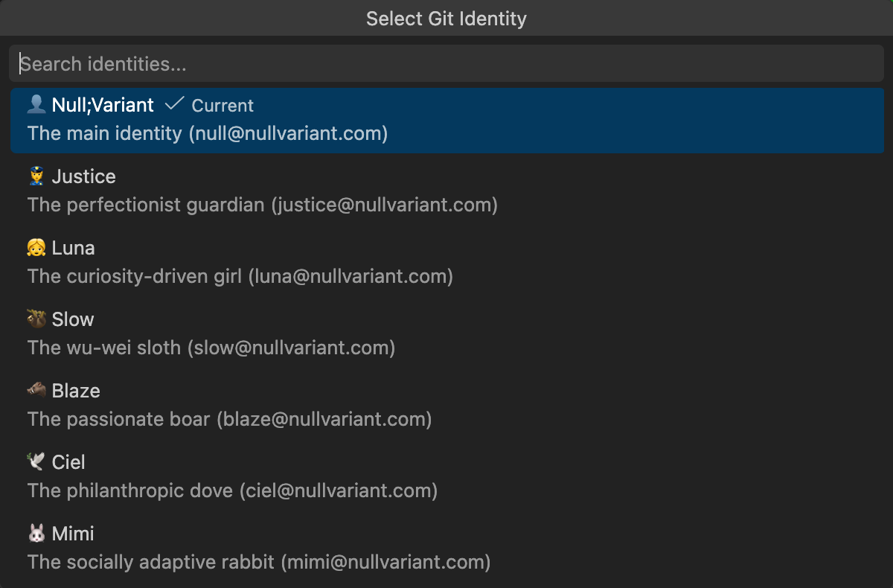The width and height of the screenshot is (893, 588).
Task: Click the Search identities input field
Action: click(446, 63)
